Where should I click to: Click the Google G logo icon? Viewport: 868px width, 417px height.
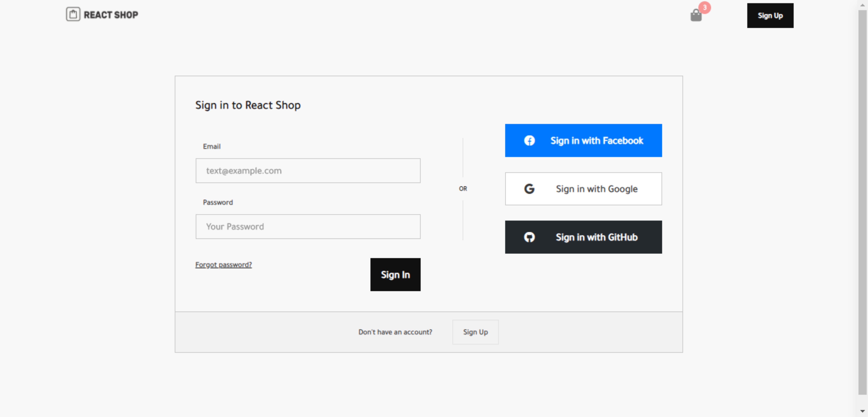[529, 189]
